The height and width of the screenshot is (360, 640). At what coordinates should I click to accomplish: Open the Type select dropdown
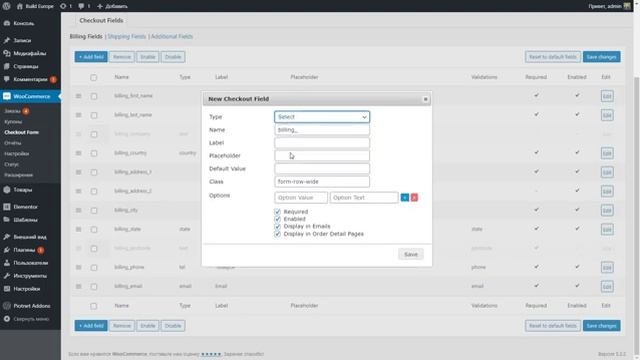tap(322, 117)
